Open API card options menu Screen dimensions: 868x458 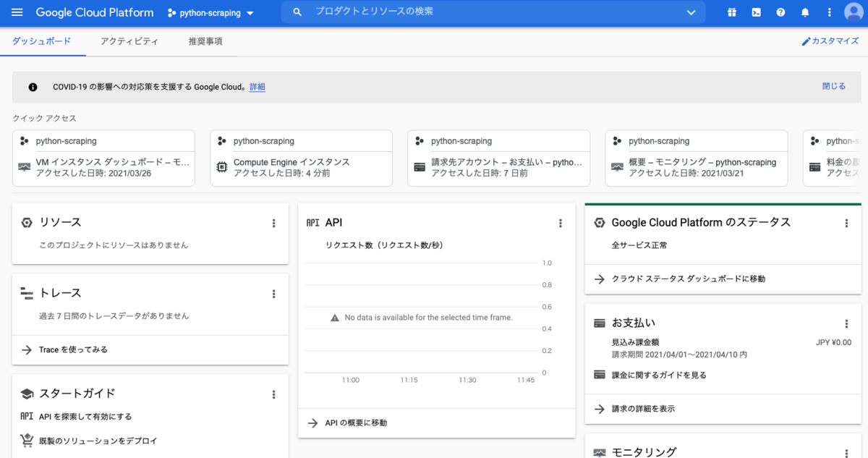click(560, 223)
